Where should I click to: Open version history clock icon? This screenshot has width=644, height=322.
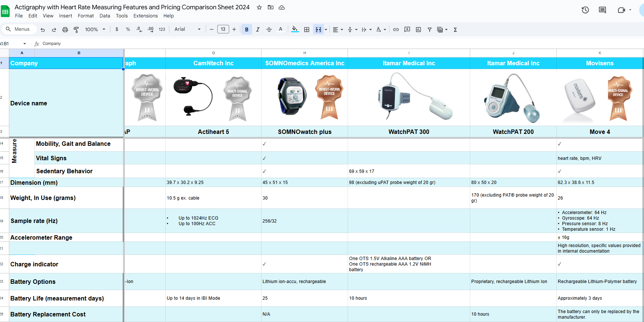[x=585, y=10]
